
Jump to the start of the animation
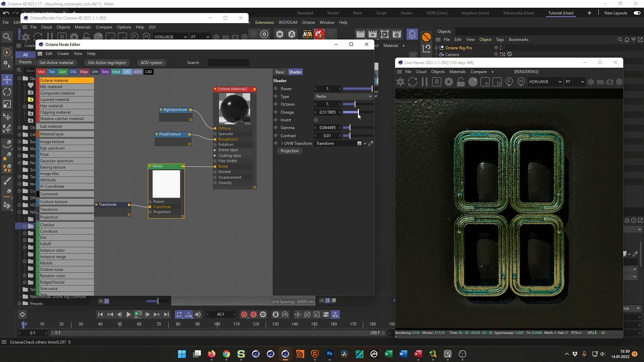coord(100,314)
